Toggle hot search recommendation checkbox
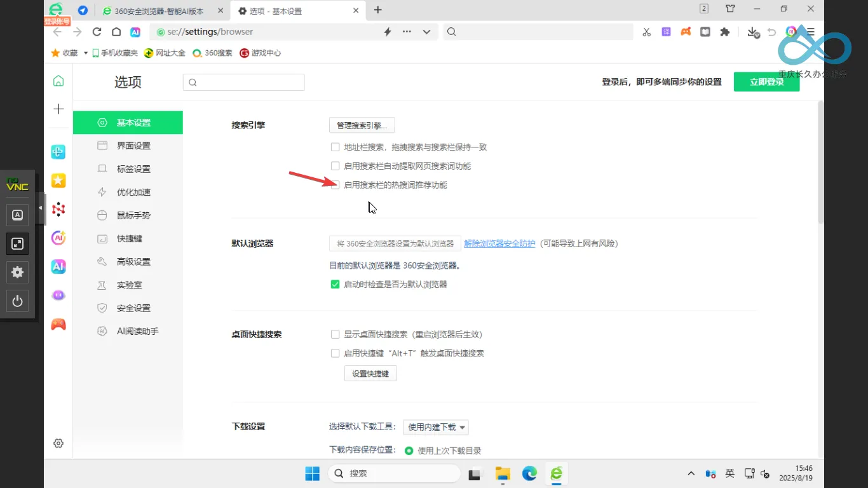 coord(335,185)
